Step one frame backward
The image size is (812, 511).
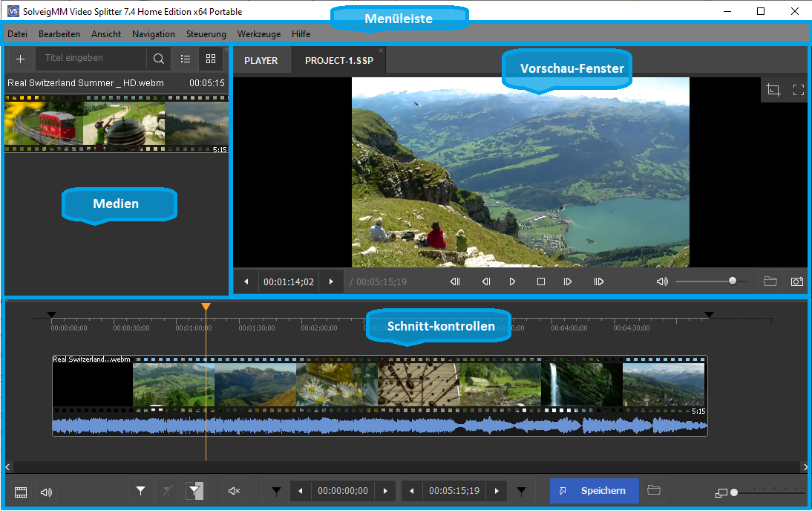tap(485, 282)
